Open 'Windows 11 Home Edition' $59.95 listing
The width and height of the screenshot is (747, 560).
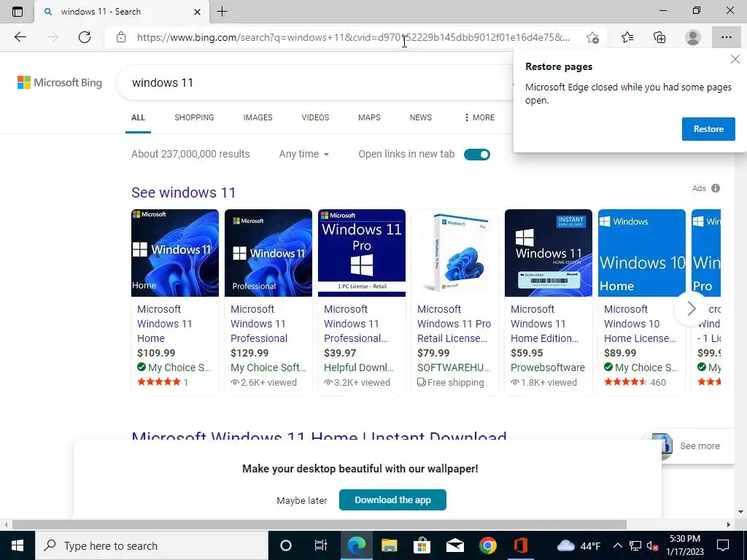[x=544, y=324]
